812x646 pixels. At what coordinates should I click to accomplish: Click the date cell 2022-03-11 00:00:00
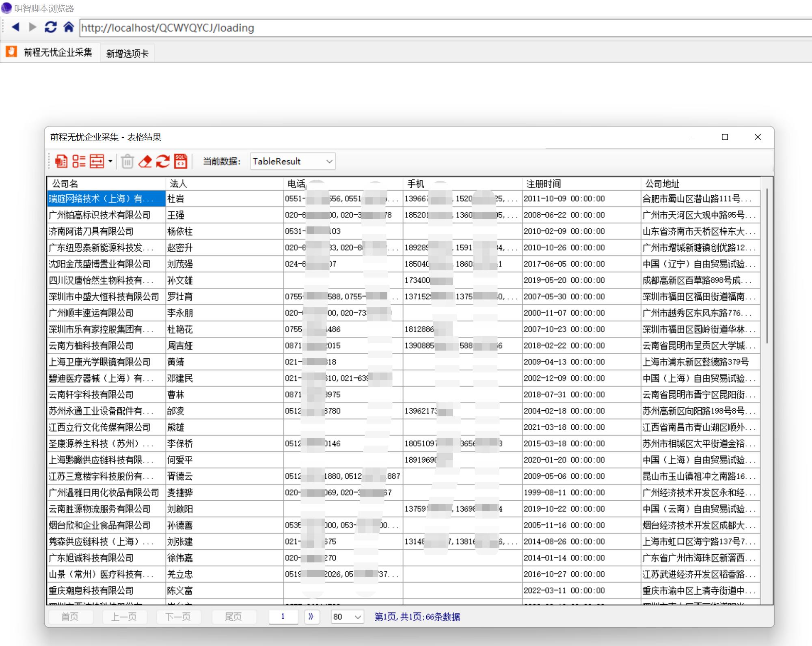(x=581, y=590)
